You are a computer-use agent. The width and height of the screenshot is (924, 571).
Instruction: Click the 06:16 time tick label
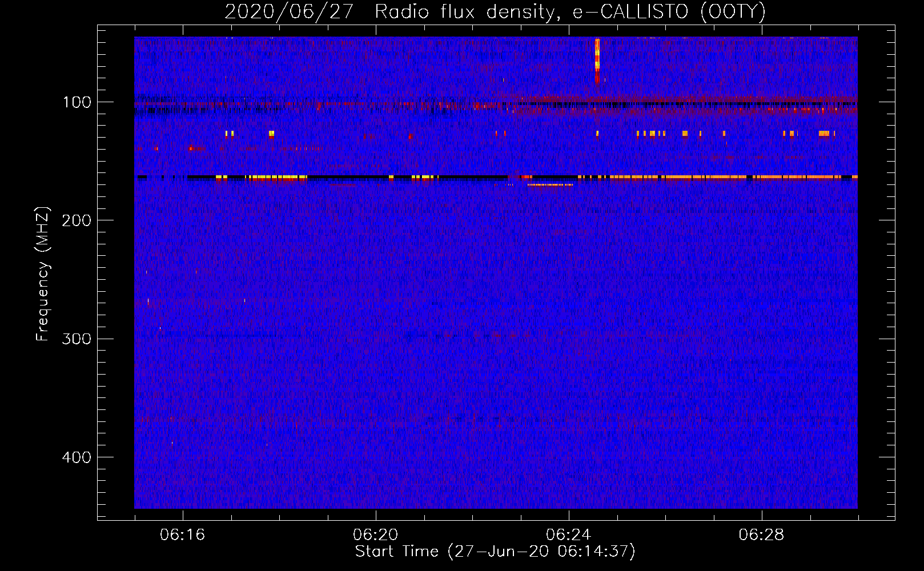182,535
